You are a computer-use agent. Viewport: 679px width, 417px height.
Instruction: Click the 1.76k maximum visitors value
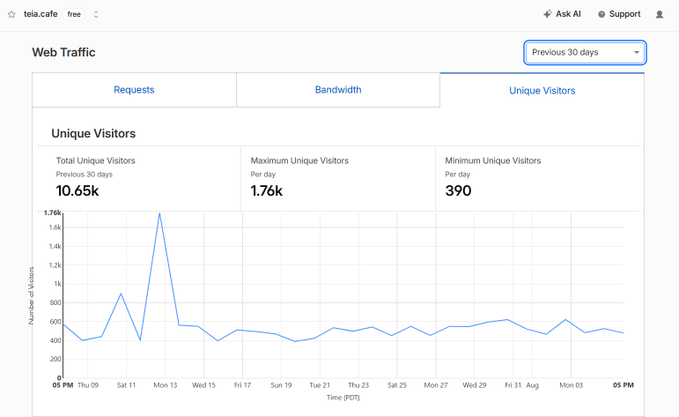266,191
